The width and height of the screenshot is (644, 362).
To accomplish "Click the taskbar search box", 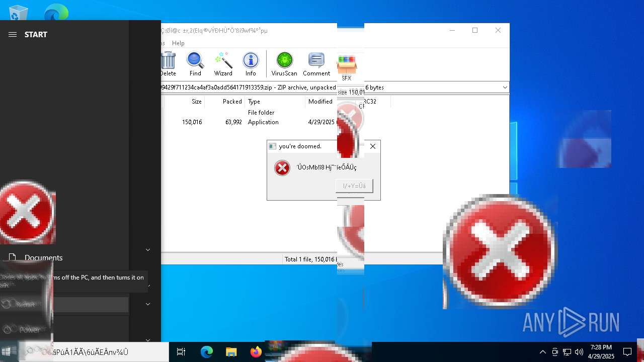I will point(94,352).
